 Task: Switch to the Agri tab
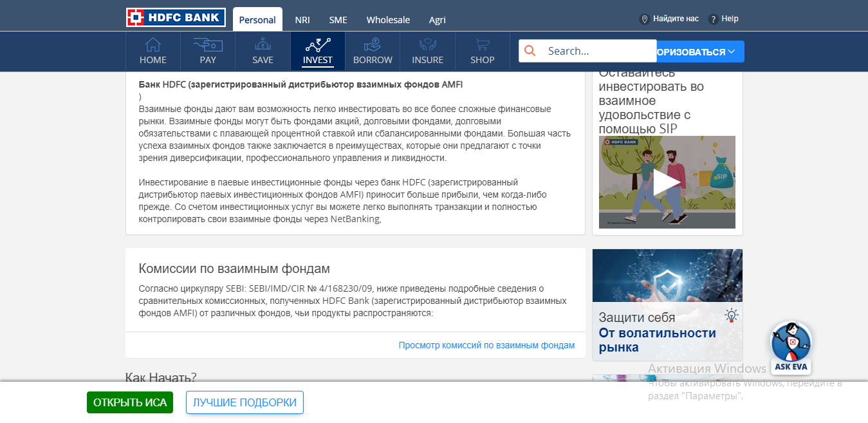438,20
